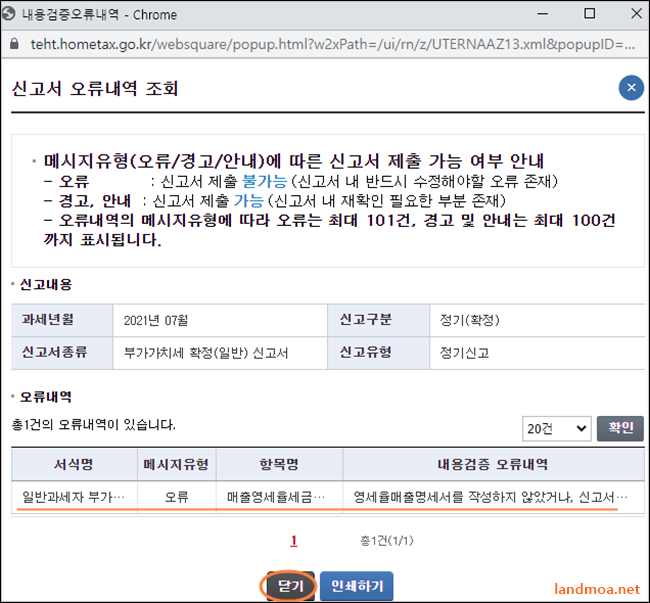
Task: Click the 2021년 07월 value
Action: point(156,320)
